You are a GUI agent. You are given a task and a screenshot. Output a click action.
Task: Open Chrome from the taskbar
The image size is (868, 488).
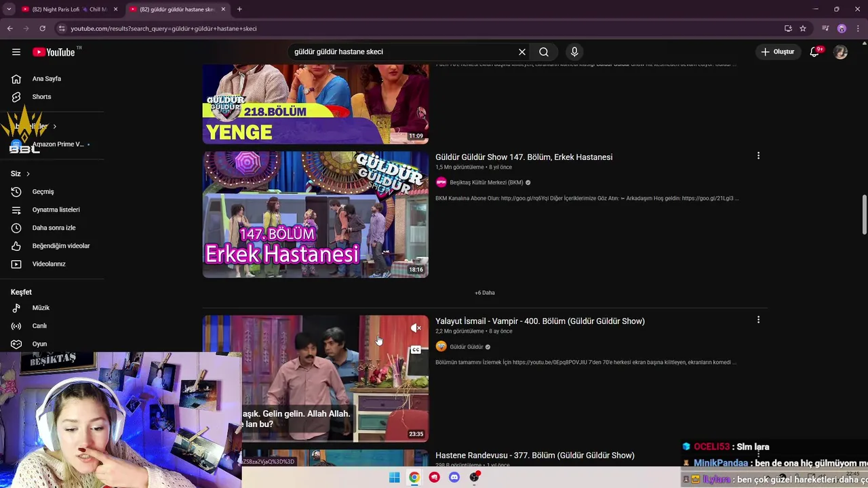(414, 477)
